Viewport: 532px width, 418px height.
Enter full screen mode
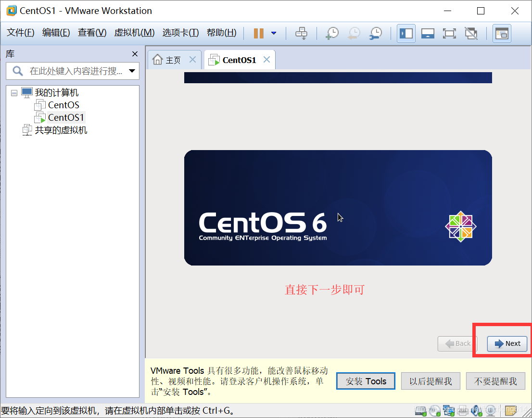[449, 33]
